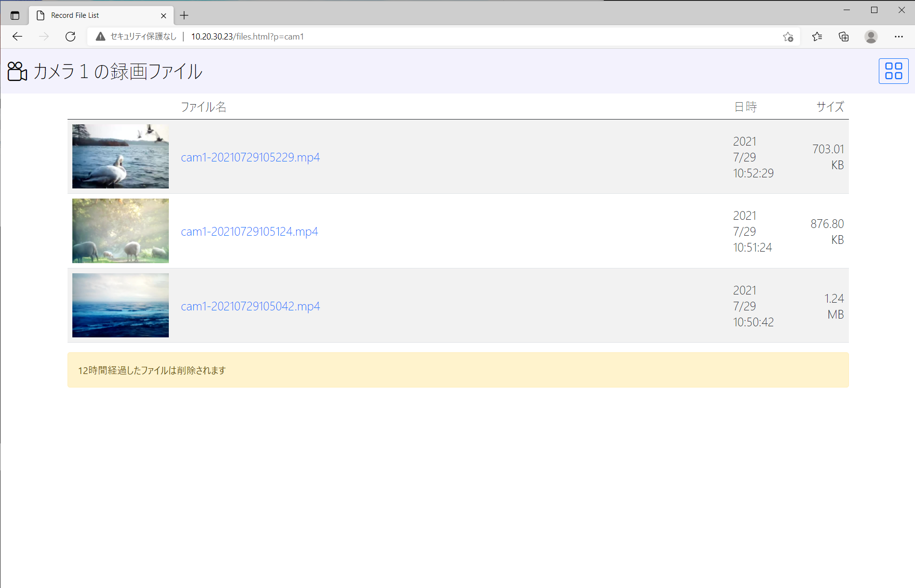Add this page to favorites with the star-plus icon
The height and width of the screenshot is (588, 915).
[788, 37]
